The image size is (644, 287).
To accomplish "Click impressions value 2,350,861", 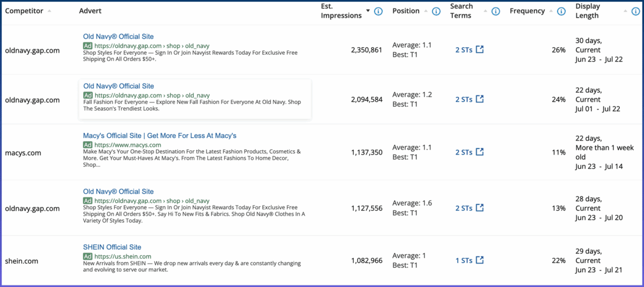I will [367, 50].
